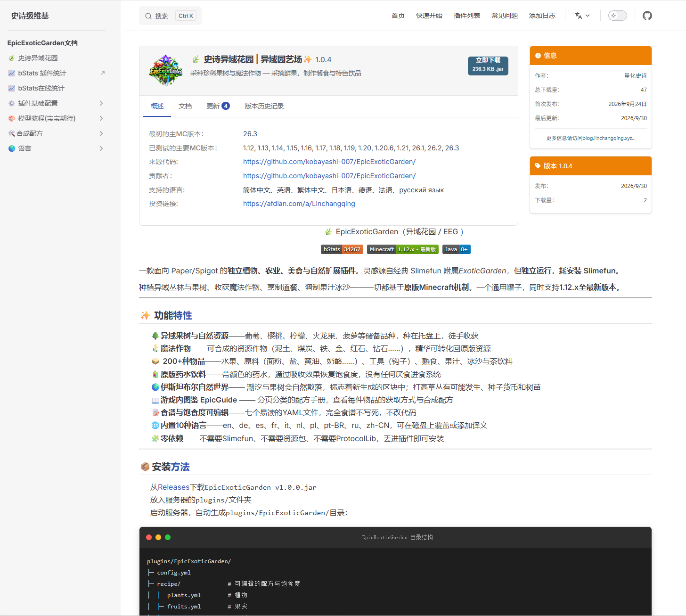The width and height of the screenshot is (686, 616).
Task: Click the search magnifier icon
Action: [148, 16]
